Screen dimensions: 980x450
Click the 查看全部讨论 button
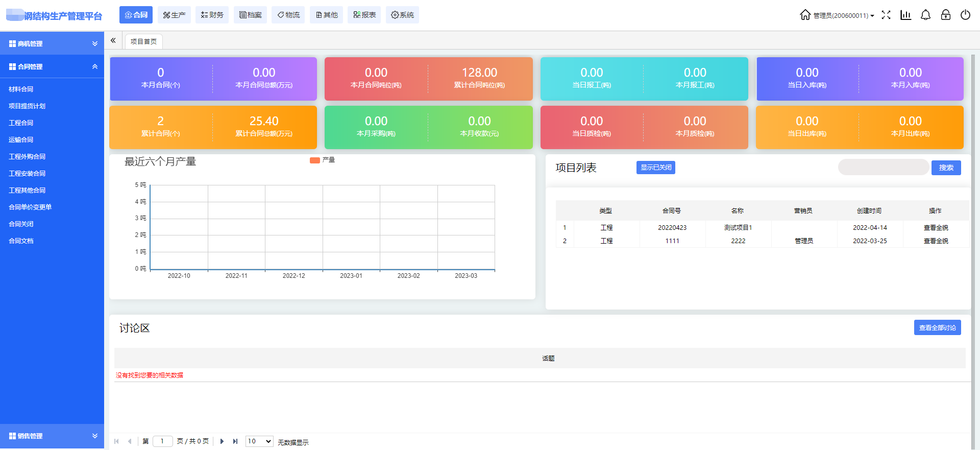coord(938,327)
